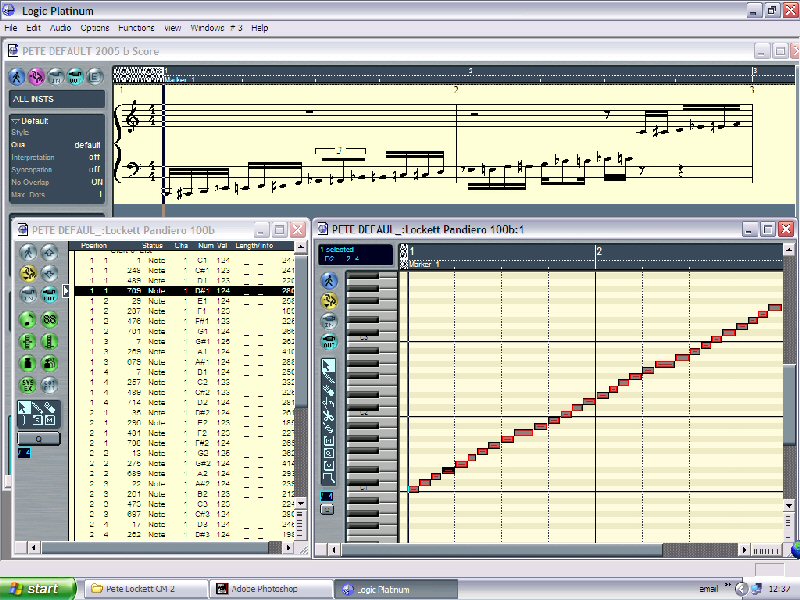Toggle the note event filter button in Event List
Viewport: 800px width, 600px height.
point(27,319)
